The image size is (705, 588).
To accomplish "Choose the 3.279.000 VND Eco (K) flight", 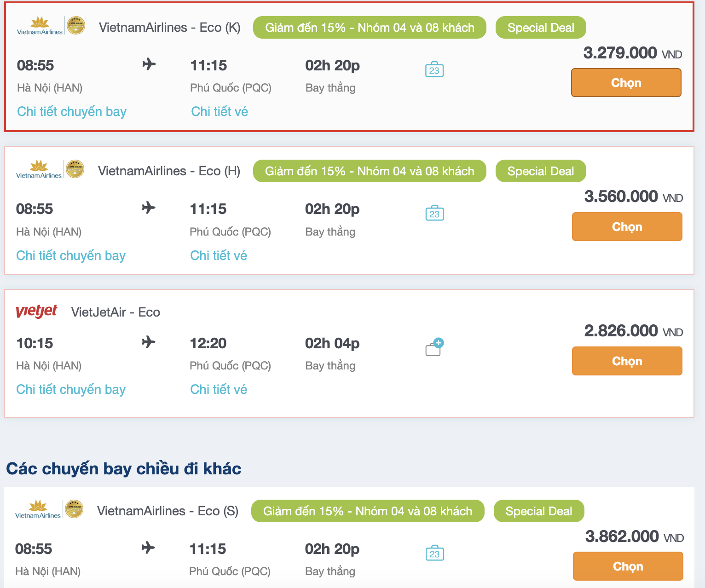I will (x=626, y=83).
